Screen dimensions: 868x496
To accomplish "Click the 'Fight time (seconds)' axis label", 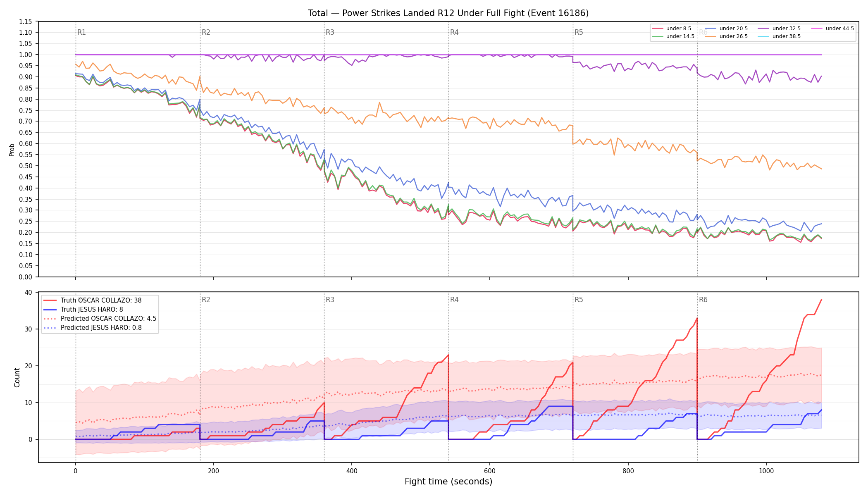I will coord(448,482).
